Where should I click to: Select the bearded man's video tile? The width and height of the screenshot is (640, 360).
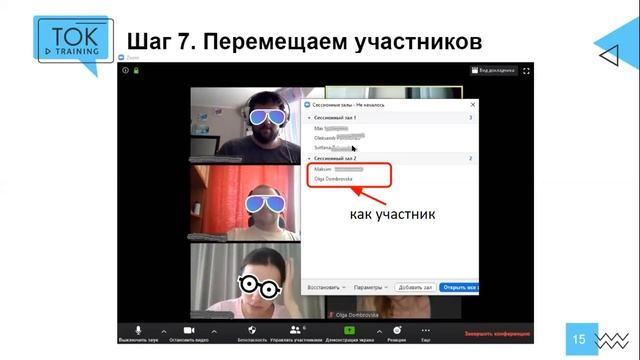coord(246,125)
